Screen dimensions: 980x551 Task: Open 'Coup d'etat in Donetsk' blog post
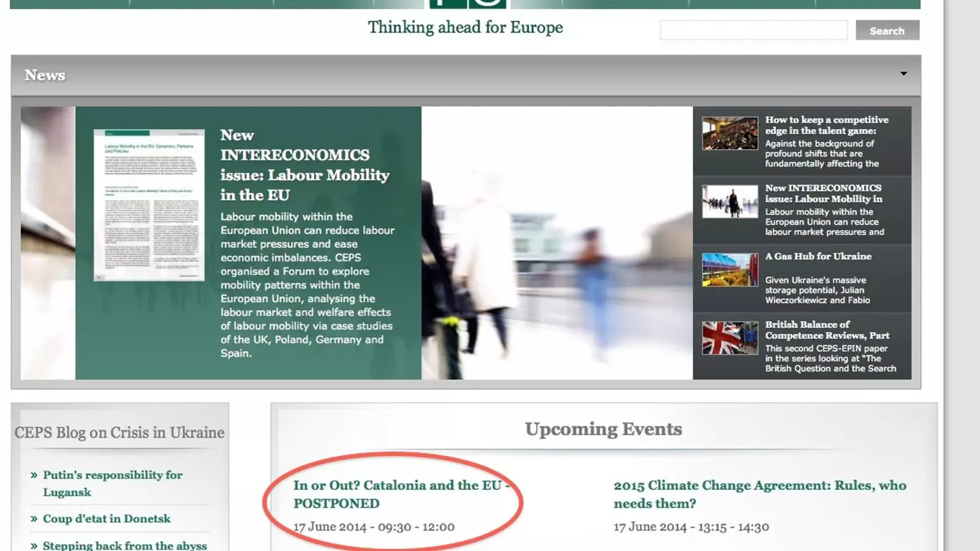click(x=107, y=519)
